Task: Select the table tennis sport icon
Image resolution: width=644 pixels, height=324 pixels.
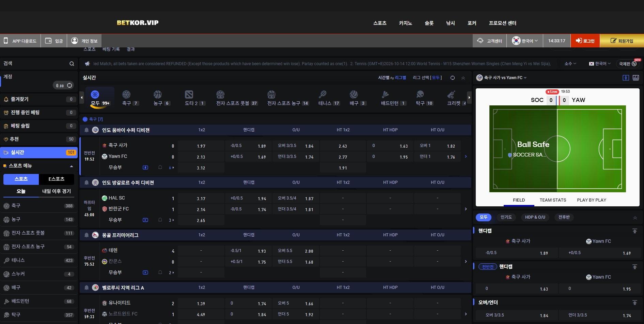Action: point(420,94)
